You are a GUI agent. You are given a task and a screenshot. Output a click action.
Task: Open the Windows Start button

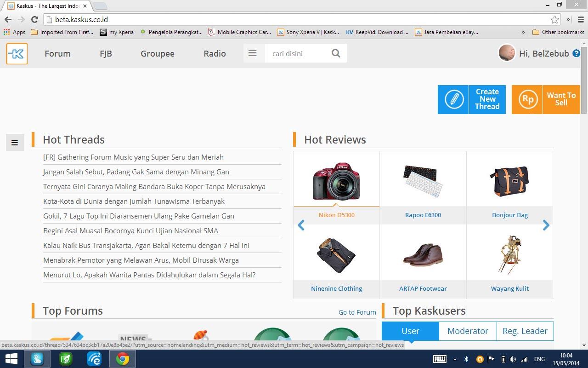(11, 359)
